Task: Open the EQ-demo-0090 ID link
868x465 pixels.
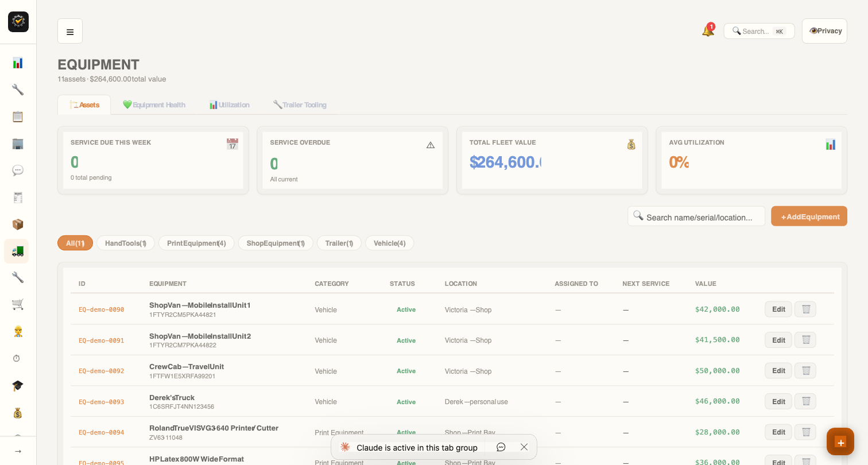Action: pyautogui.click(x=102, y=309)
